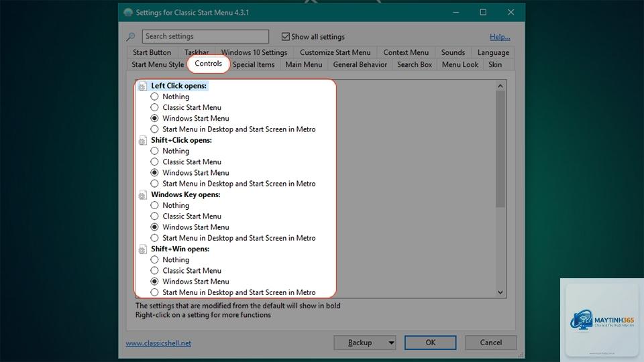Switch to Customize Start Menu tab
This screenshot has height=362, width=644.
pos(335,52)
